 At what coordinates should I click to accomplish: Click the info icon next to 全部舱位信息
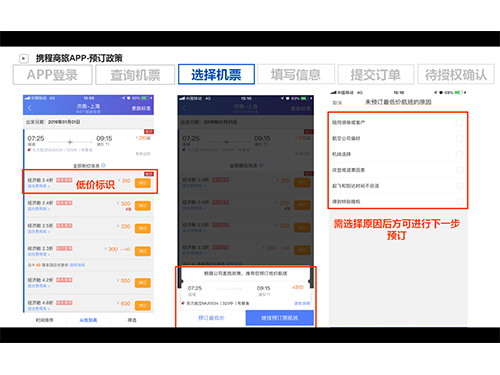point(103,165)
